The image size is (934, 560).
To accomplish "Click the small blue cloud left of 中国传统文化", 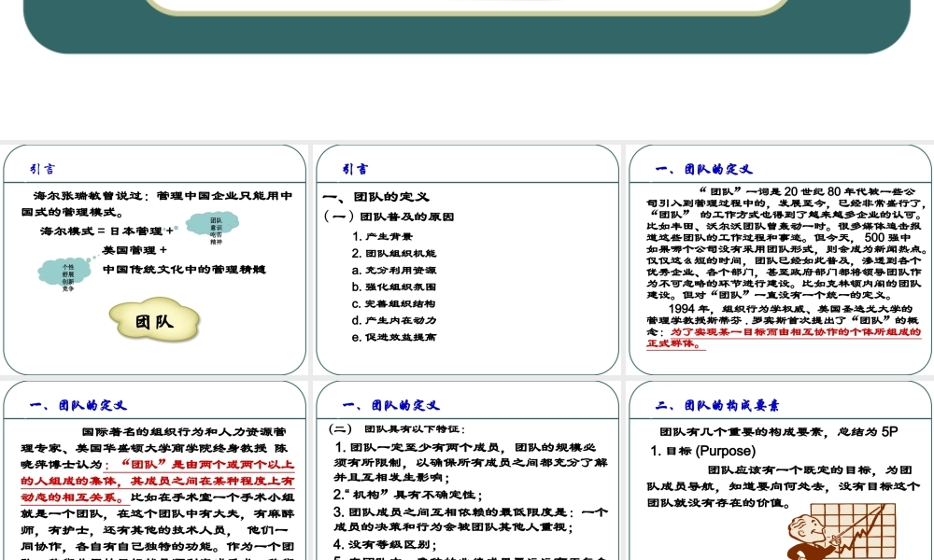I will click(x=68, y=276).
